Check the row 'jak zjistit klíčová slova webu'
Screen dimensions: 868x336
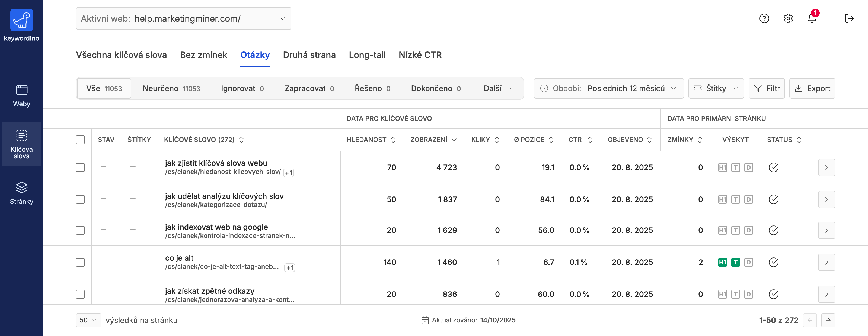[x=80, y=167]
